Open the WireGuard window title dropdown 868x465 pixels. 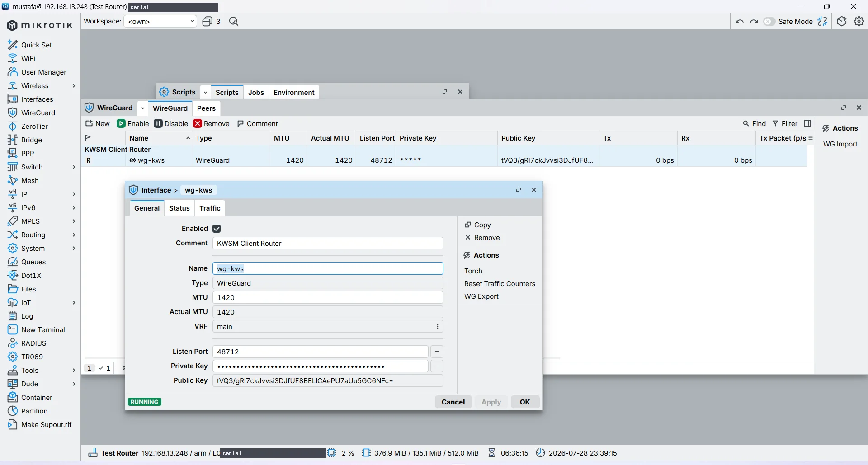click(142, 108)
